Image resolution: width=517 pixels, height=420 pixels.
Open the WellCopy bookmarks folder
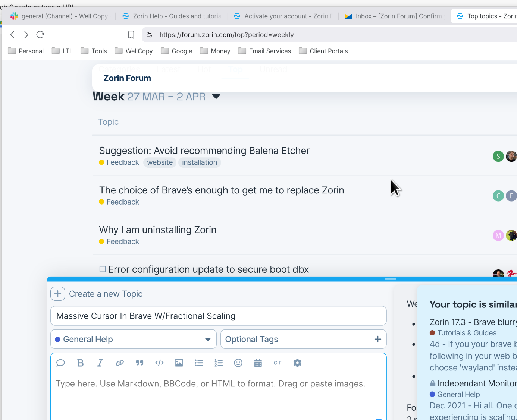click(x=134, y=51)
